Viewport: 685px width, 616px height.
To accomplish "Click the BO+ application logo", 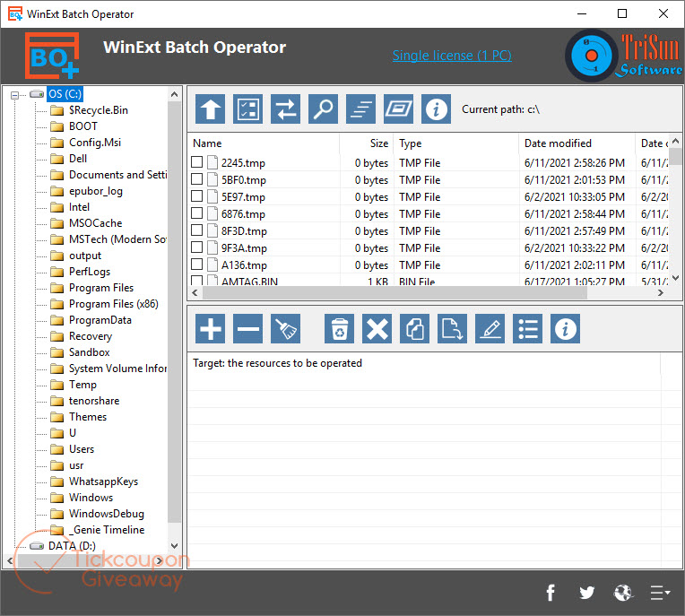I will pos(52,56).
